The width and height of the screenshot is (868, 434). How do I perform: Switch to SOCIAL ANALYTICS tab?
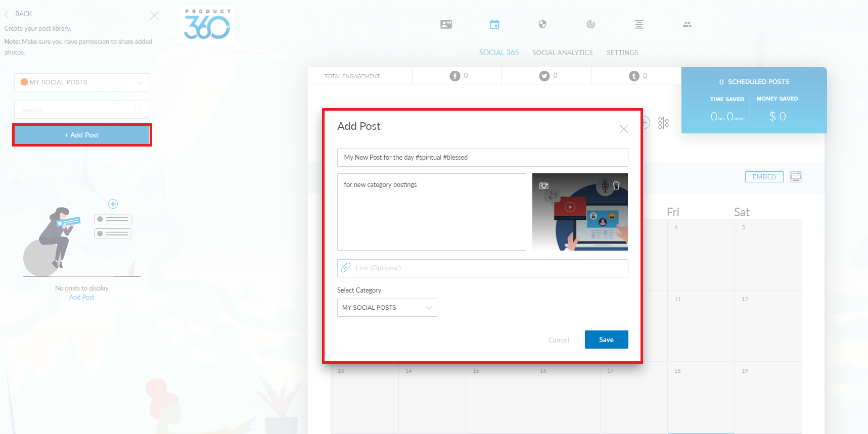pos(562,53)
